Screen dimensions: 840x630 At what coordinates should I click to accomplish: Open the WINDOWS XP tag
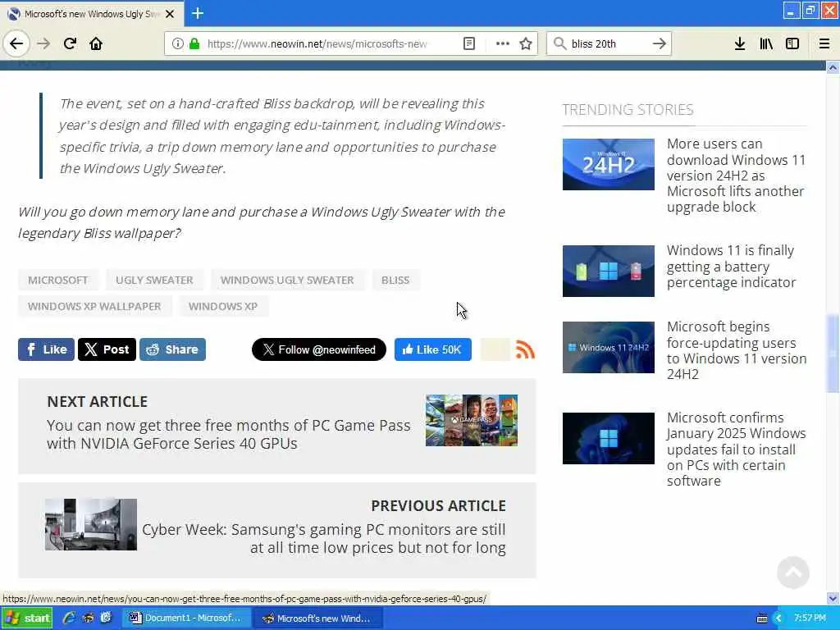[223, 307]
